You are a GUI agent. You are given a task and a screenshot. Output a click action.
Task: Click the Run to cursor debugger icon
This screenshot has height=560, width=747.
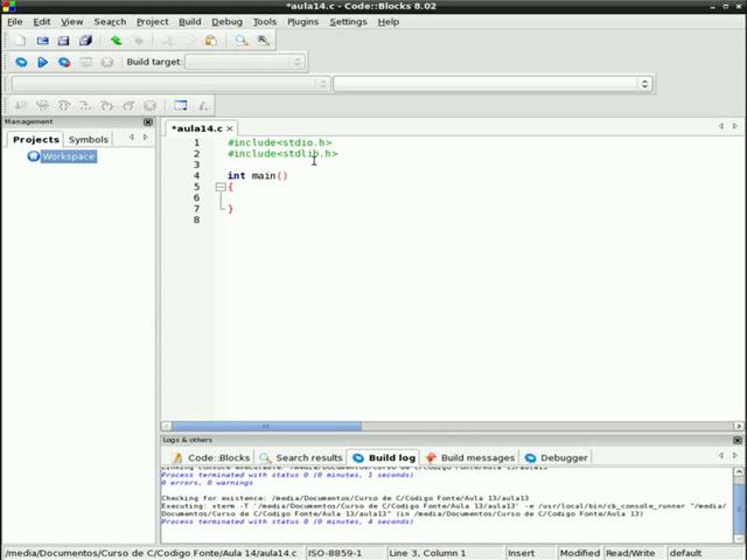43,106
